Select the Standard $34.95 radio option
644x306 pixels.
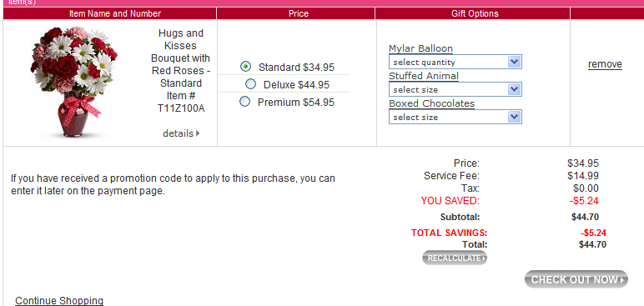(x=245, y=66)
